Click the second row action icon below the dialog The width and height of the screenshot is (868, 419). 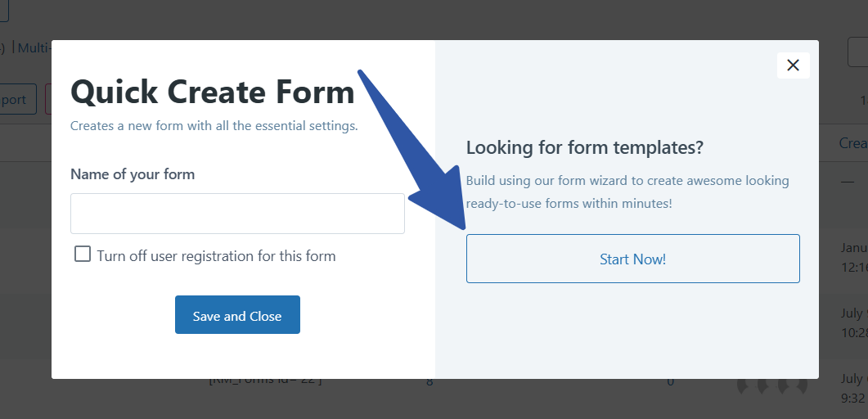click(x=762, y=385)
